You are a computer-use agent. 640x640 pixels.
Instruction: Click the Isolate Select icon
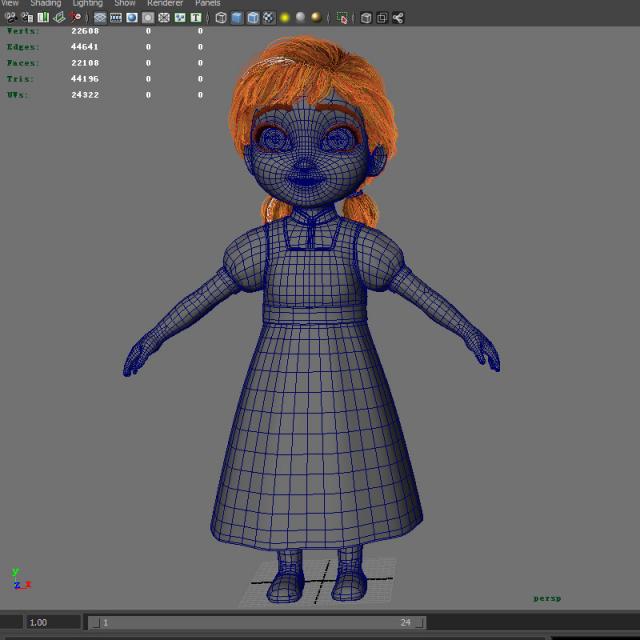click(x=342, y=18)
